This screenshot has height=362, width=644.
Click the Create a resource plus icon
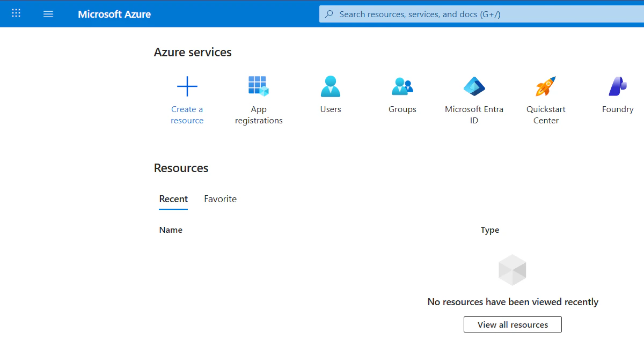[187, 86]
